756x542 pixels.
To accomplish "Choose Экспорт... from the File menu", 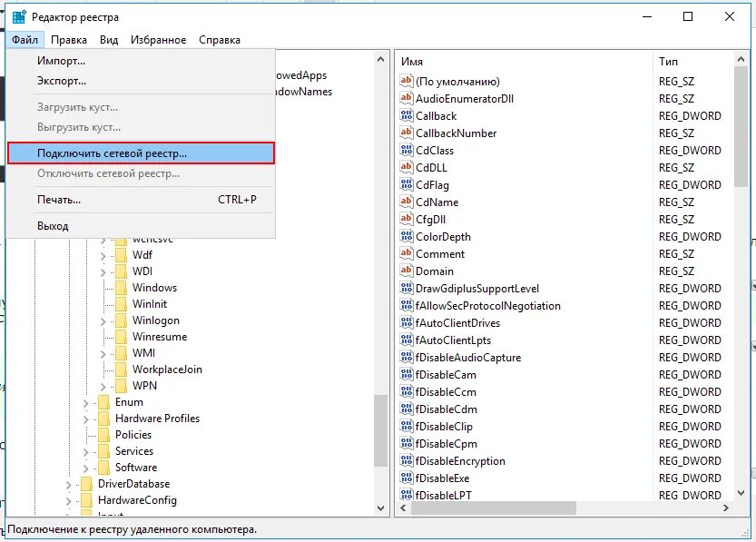I will (x=141, y=81).
